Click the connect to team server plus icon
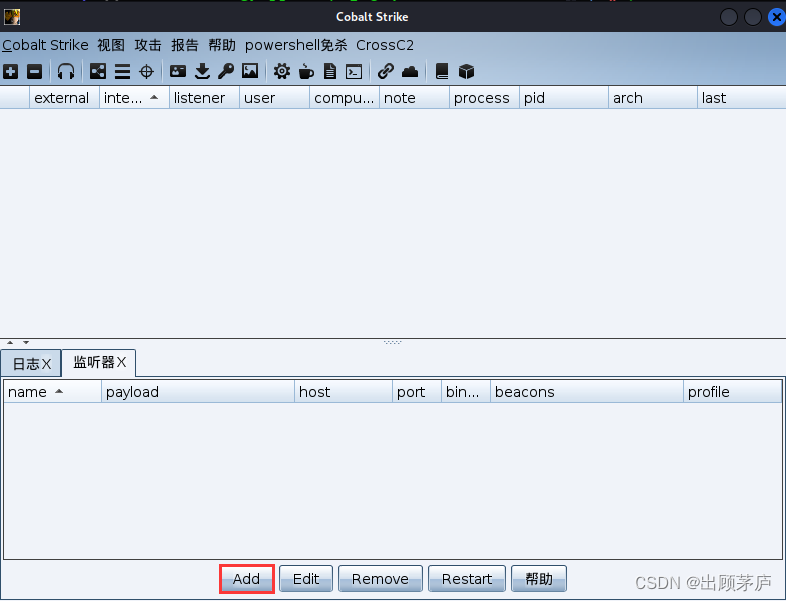This screenshot has height=601, width=786. pyautogui.click(x=11, y=72)
